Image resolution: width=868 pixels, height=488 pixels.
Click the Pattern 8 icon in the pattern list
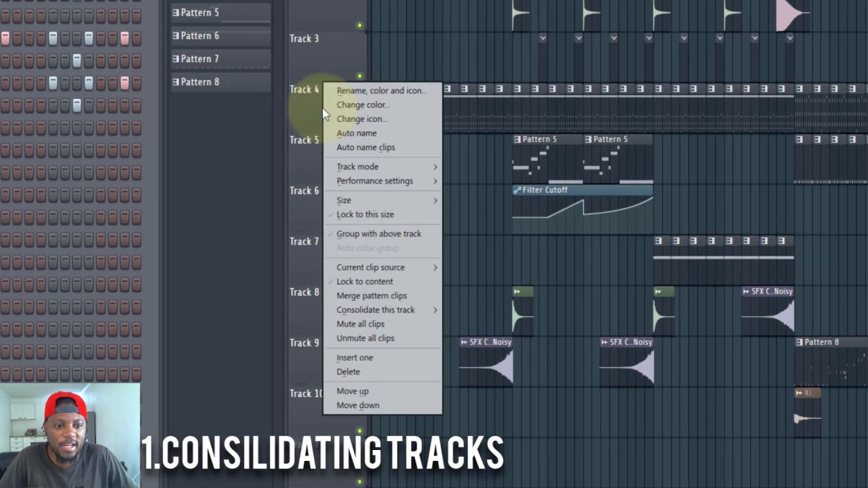(x=176, y=81)
